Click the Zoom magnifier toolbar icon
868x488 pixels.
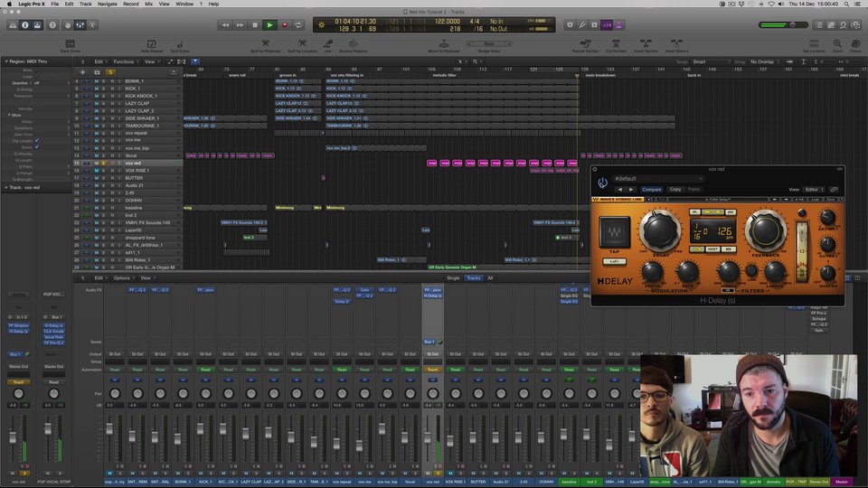[x=837, y=43]
